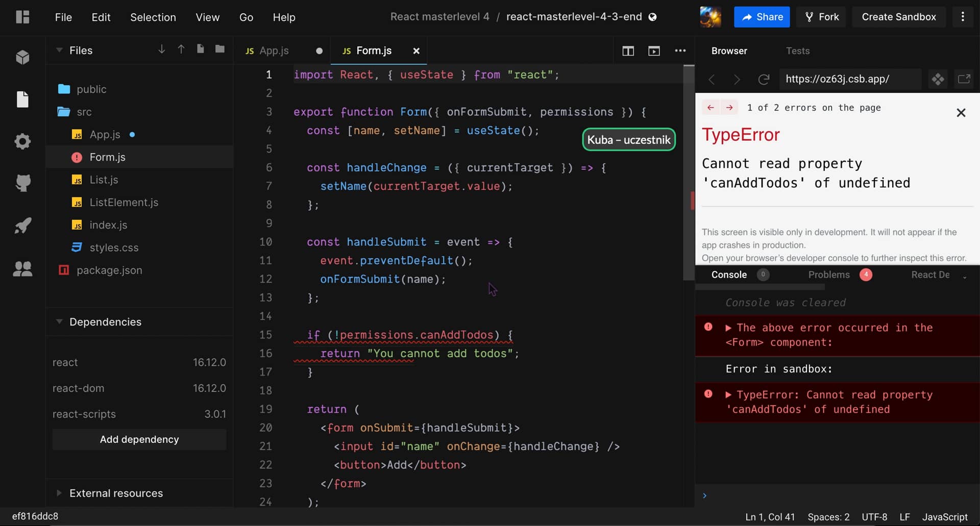Refresh the browser preview

click(764, 79)
